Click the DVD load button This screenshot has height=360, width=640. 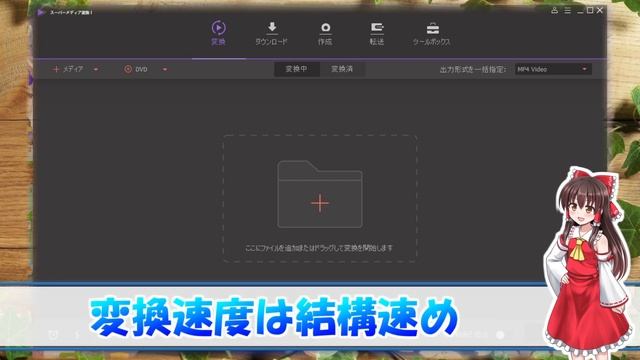pos(136,69)
